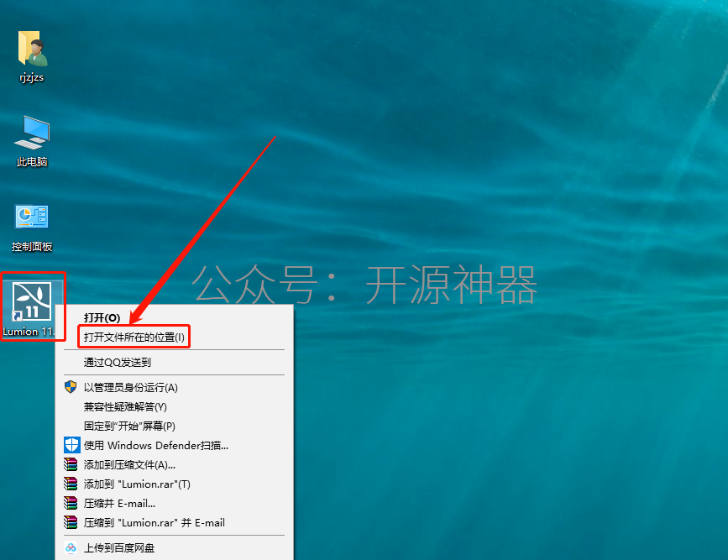The image size is (728, 560).
Task: Select the rjzjzs user folder icon
Action: (32, 49)
